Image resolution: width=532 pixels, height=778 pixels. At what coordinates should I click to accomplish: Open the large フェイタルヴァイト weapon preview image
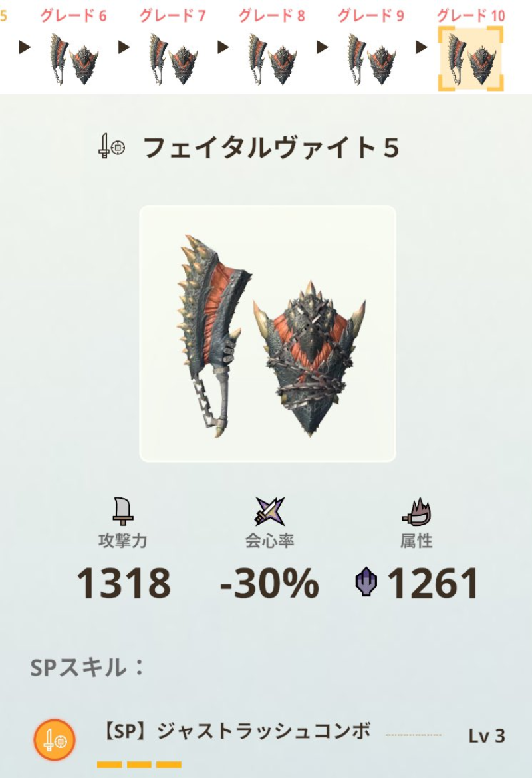(x=267, y=334)
